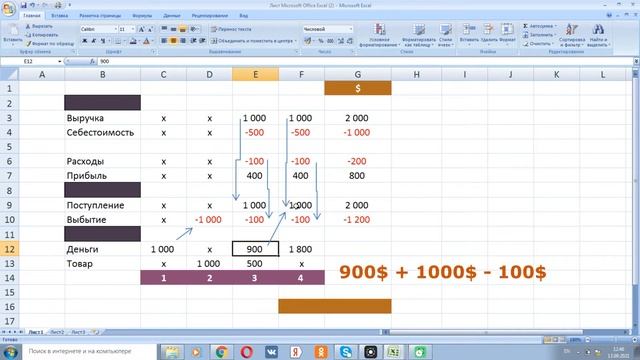The width and height of the screenshot is (640, 360).
Task: Open the cell borders dropdown
Action: tap(124, 41)
